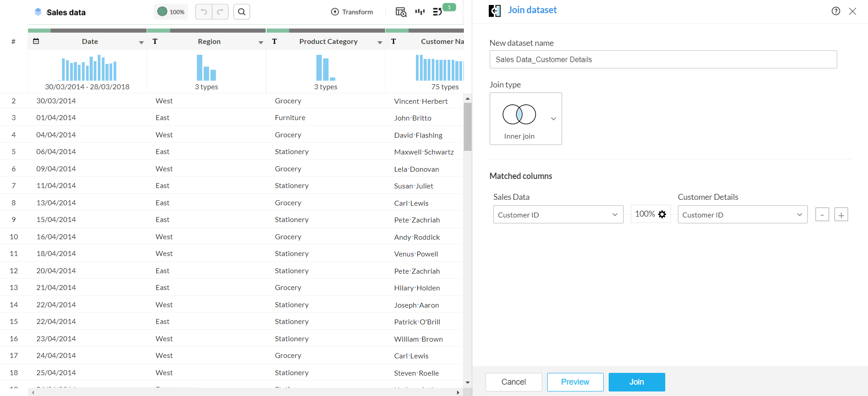Click the scroll down arrow
This screenshot has height=396, width=868.
pyautogui.click(x=467, y=383)
